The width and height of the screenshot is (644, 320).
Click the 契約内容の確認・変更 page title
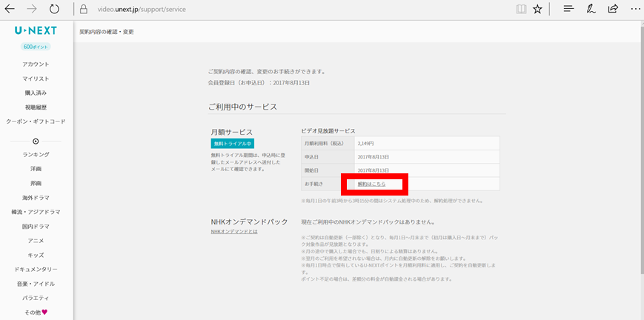[107, 32]
